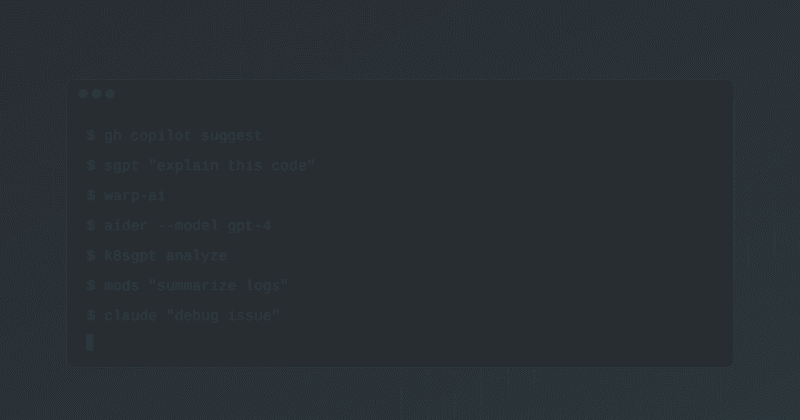The height and width of the screenshot is (420, 800).
Task: Click the middle window dot in the terminal header
Action: pos(96,94)
